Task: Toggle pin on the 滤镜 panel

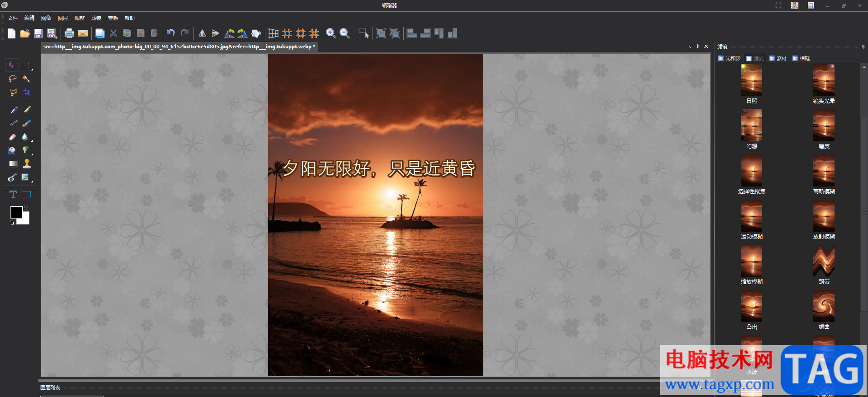Action: pyautogui.click(x=863, y=47)
